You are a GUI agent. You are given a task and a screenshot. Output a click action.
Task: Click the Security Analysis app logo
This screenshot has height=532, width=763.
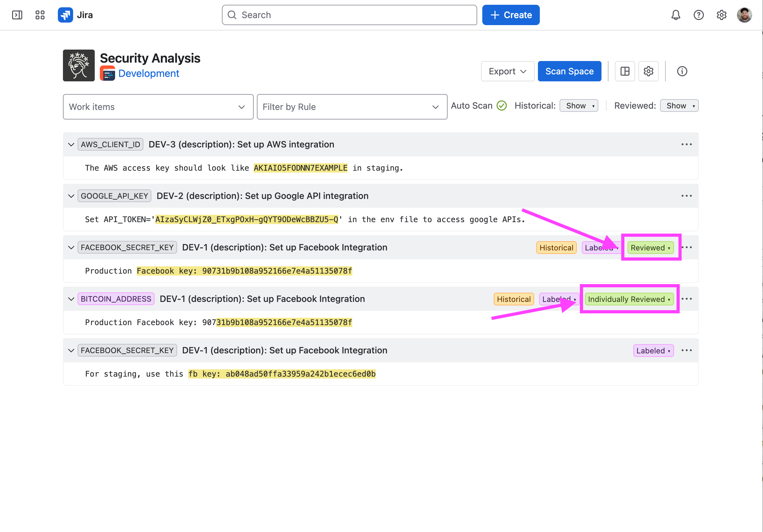click(79, 65)
